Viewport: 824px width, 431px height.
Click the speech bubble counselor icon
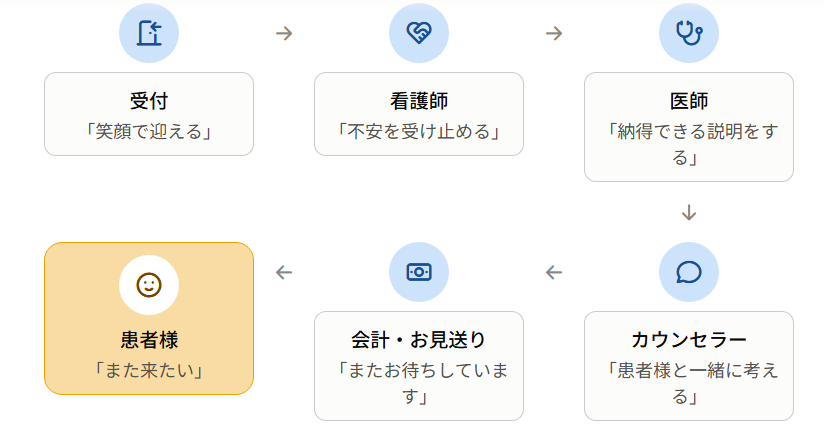tap(689, 272)
